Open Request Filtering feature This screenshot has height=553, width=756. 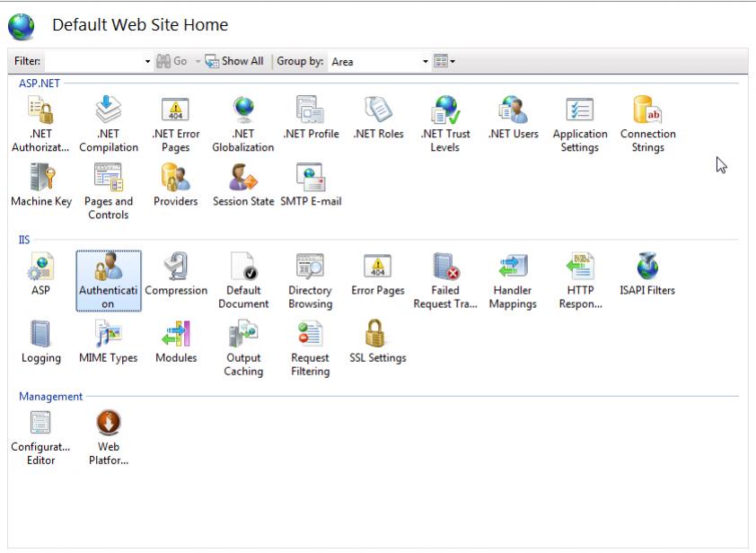(x=310, y=348)
